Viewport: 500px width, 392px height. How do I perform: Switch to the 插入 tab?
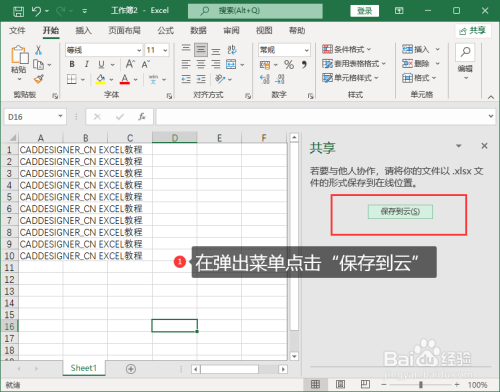tap(83, 31)
